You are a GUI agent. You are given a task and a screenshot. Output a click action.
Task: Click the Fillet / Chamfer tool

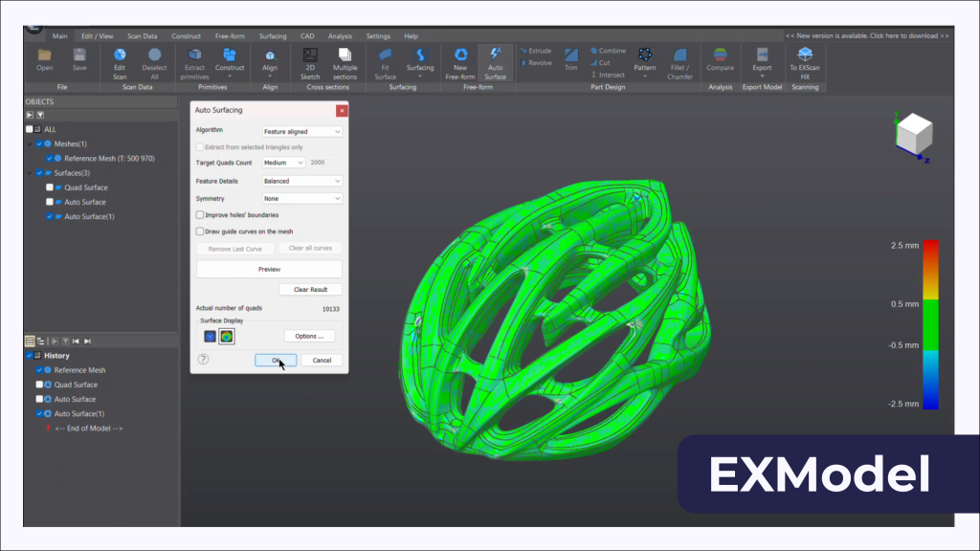[x=679, y=56]
